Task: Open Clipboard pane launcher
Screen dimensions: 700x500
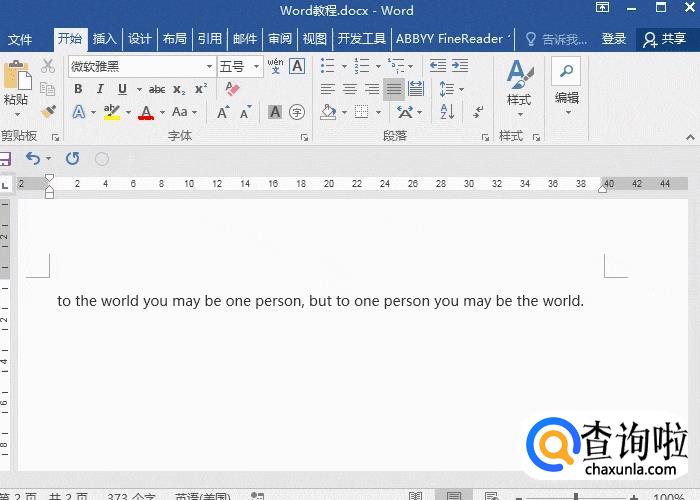Action: 55,138
